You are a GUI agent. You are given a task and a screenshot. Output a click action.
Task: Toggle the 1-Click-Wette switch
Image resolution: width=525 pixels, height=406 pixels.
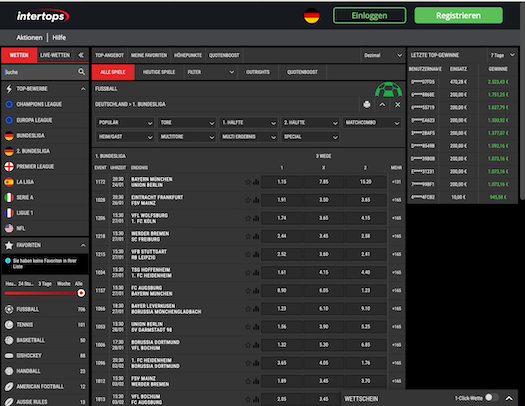(x=492, y=398)
